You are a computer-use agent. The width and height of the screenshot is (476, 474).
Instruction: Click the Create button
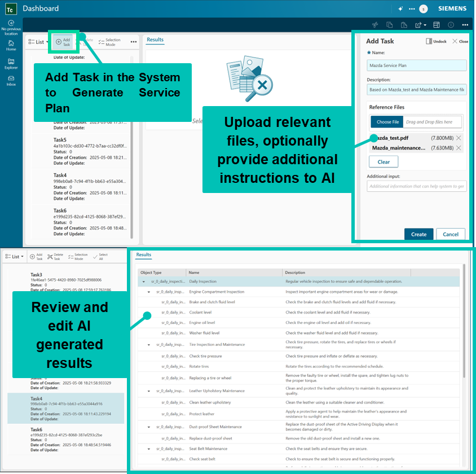pyautogui.click(x=418, y=234)
